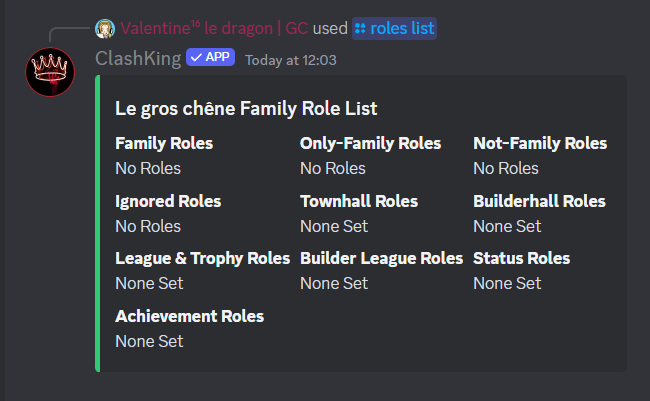Click the League & Trophy Roles heading
The width and height of the screenshot is (650, 401).
pyautogui.click(x=202, y=258)
